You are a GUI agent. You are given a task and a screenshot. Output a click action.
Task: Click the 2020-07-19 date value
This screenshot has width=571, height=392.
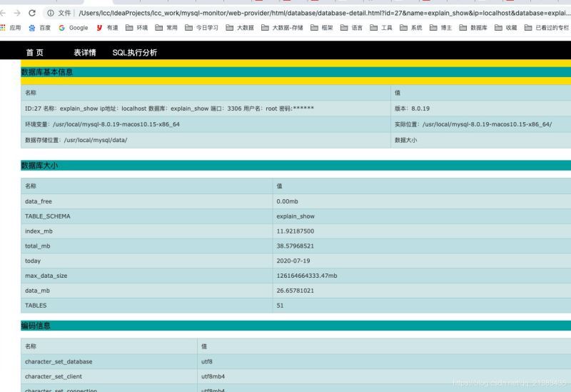[293, 261]
